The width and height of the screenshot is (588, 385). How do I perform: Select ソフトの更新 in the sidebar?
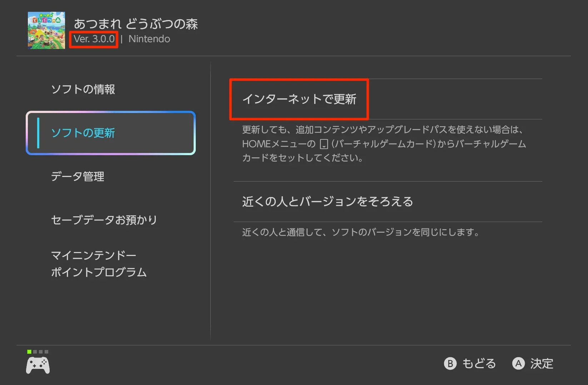[x=111, y=133]
